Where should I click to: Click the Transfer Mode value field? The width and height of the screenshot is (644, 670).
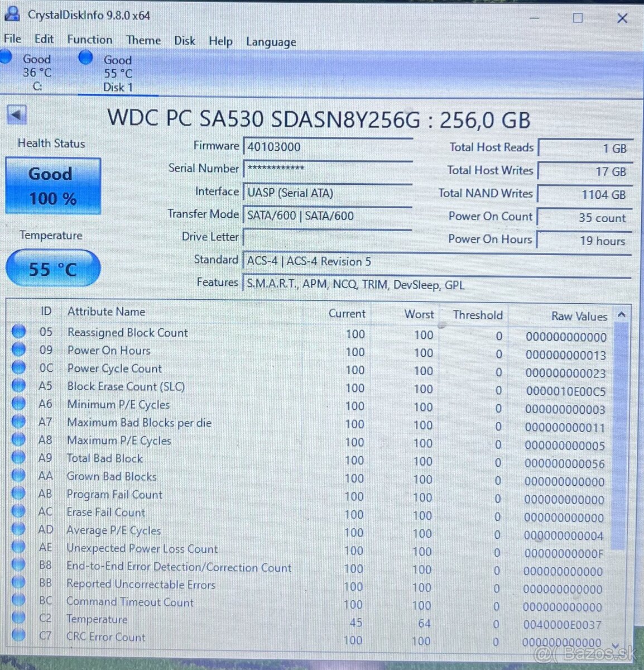coord(328,216)
